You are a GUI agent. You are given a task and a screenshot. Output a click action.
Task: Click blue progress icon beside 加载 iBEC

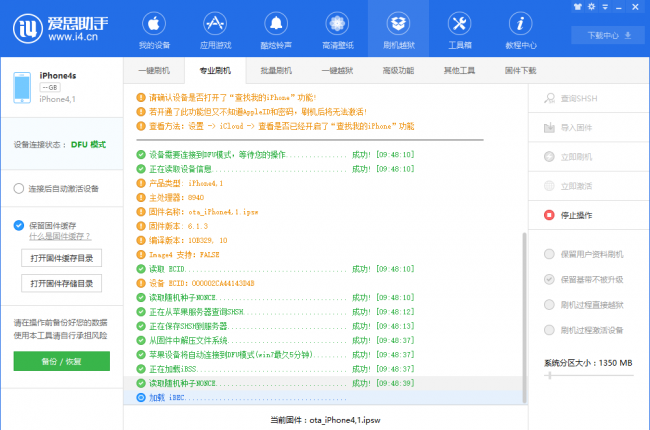pyautogui.click(x=141, y=398)
